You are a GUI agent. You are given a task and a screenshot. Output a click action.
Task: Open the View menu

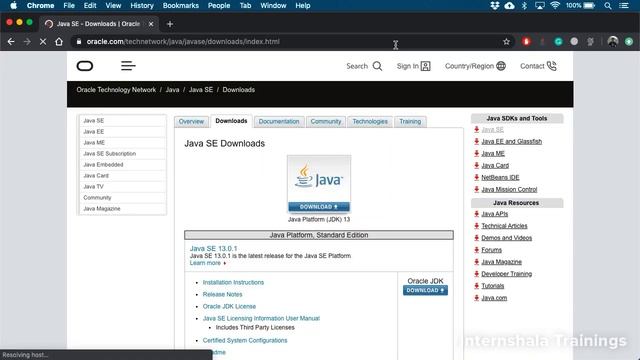(x=113, y=6)
